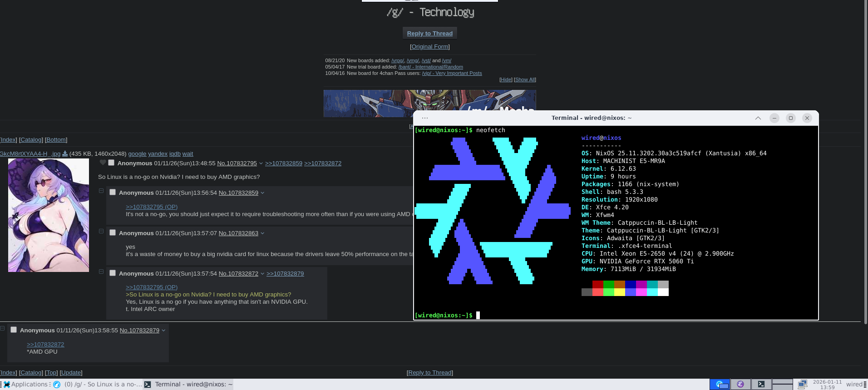Launch terminal from the panel launcher
This screenshot has height=390, width=868.
[x=761, y=384]
